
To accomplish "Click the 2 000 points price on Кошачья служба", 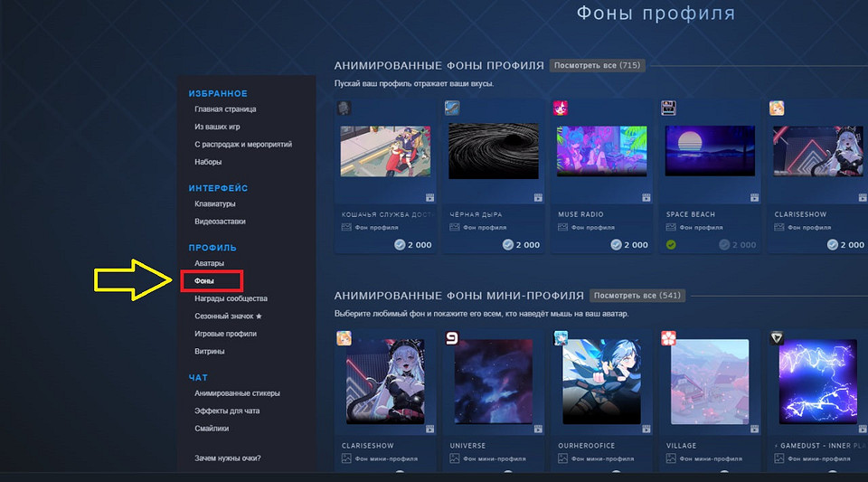I will click(x=413, y=244).
